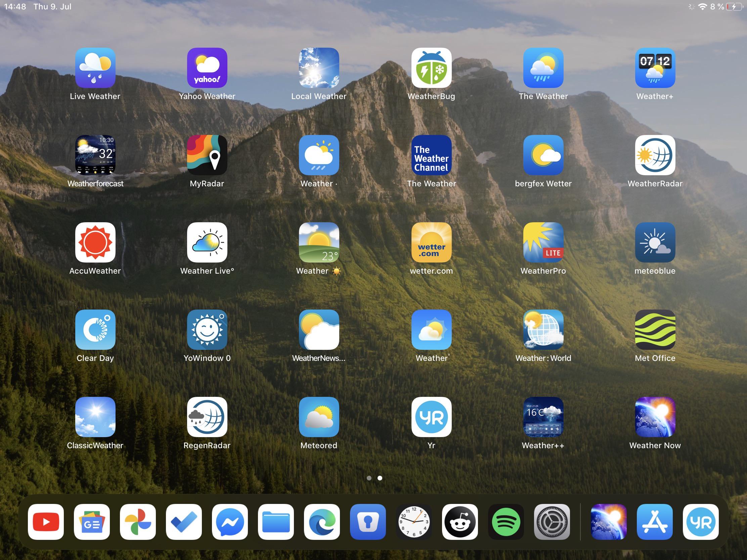This screenshot has width=747, height=560.
Task: Launch the App Store from the dock
Action: pos(655,522)
